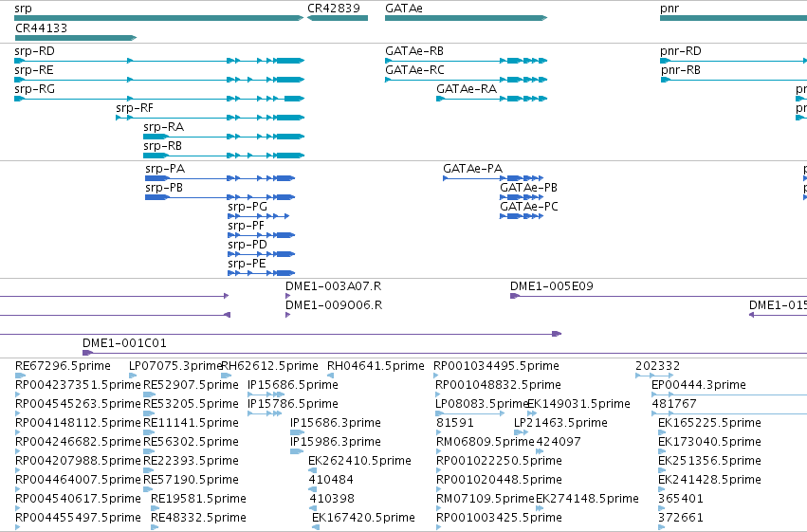Click the IP15686.3prime EST label

point(336,423)
